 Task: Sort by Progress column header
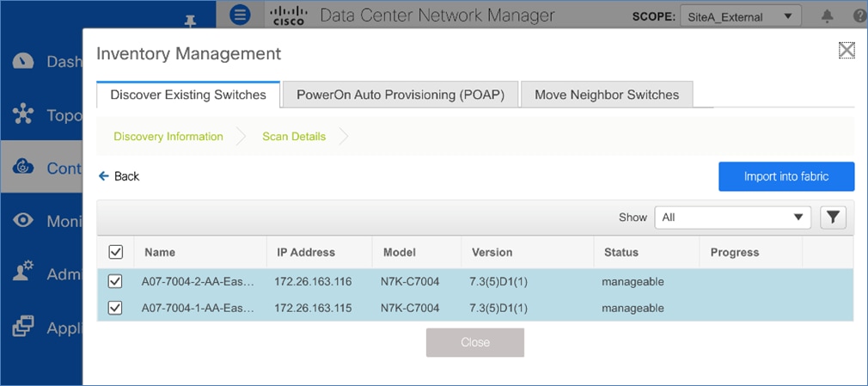tap(735, 253)
